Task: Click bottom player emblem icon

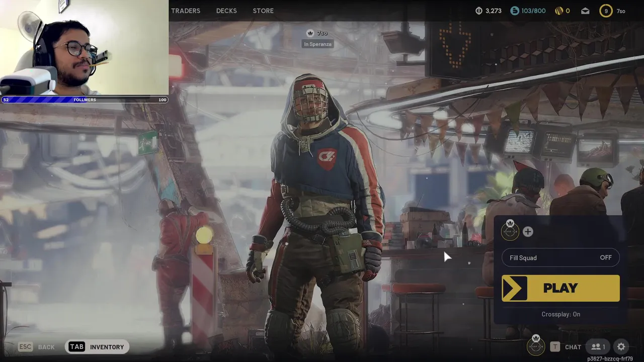Action: pos(536,346)
